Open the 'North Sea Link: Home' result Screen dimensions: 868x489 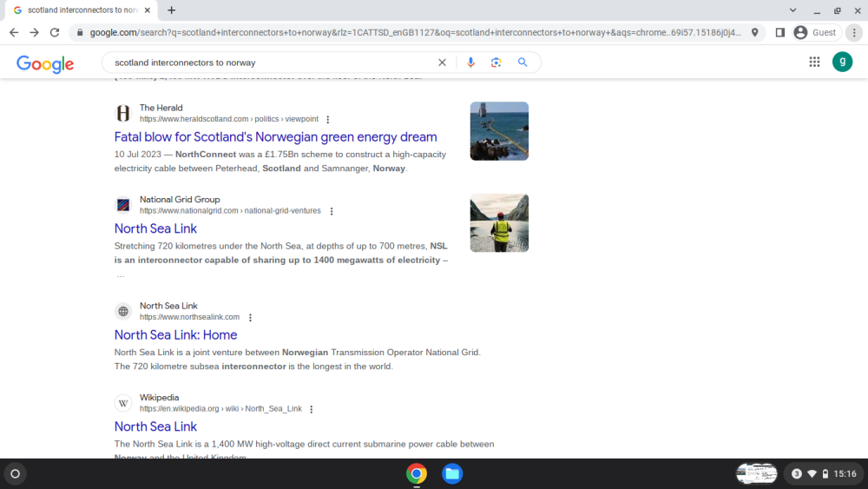(x=175, y=334)
